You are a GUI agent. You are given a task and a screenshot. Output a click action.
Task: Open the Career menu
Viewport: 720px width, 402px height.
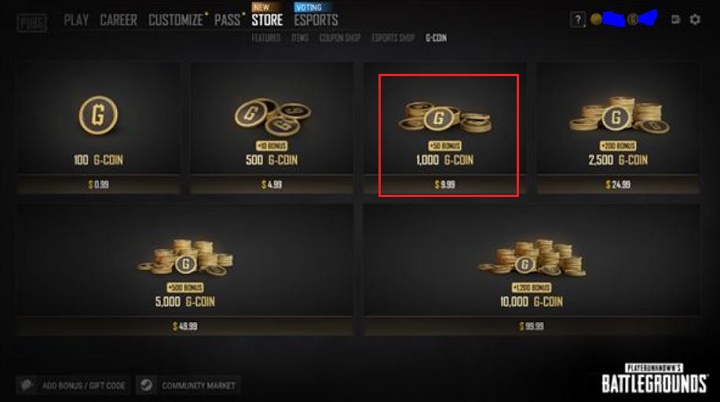click(x=118, y=20)
